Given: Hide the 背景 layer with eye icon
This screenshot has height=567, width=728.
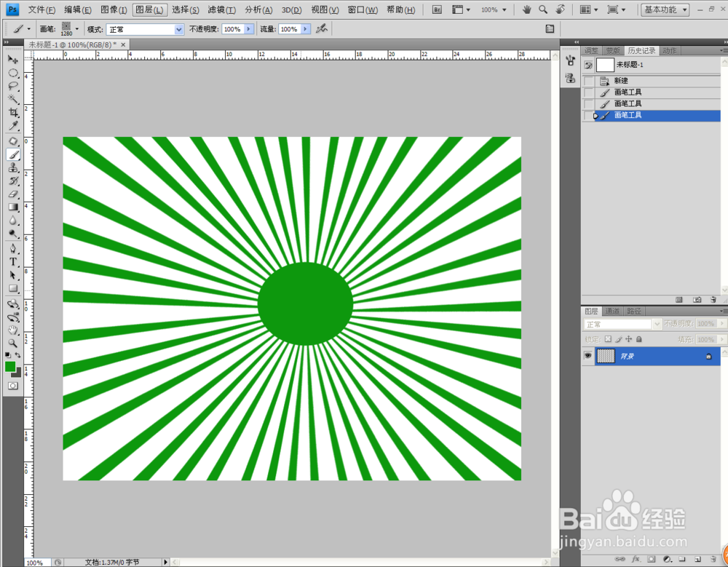Looking at the screenshot, I should pos(587,356).
